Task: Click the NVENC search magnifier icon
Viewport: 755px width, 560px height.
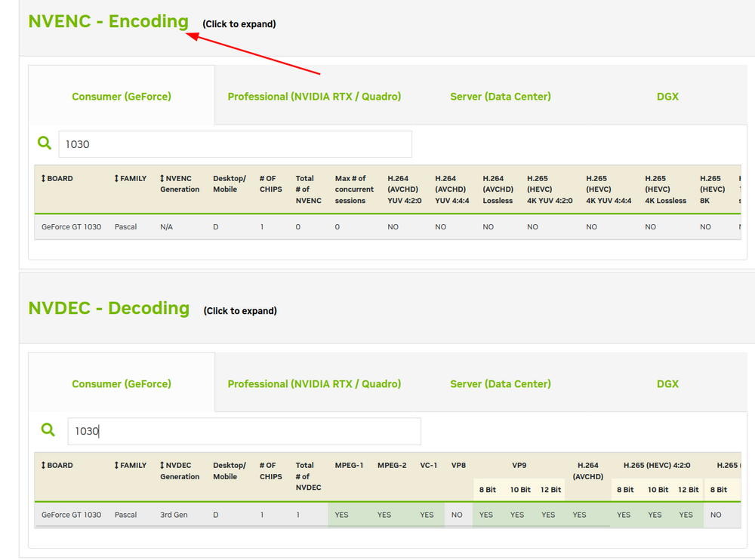Action: tap(45, 143)
